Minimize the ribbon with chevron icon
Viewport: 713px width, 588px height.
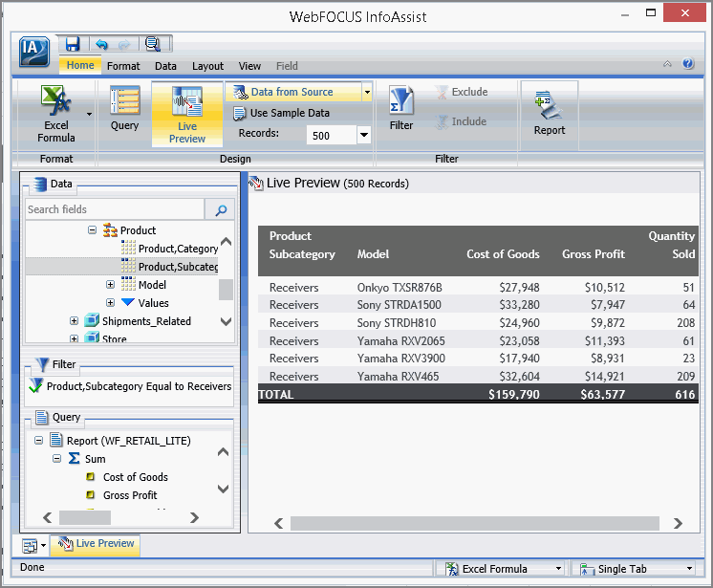coord(667,64)
